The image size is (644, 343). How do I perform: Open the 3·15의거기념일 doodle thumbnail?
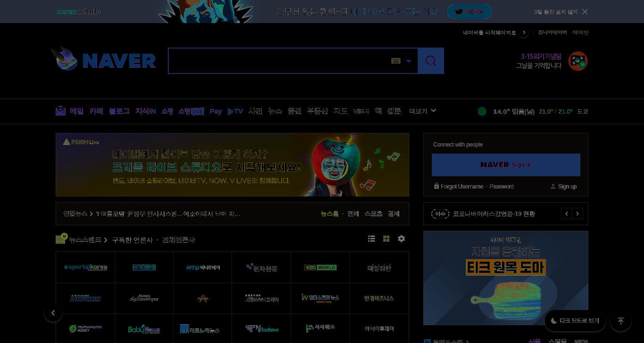click(x=578, y=61)
